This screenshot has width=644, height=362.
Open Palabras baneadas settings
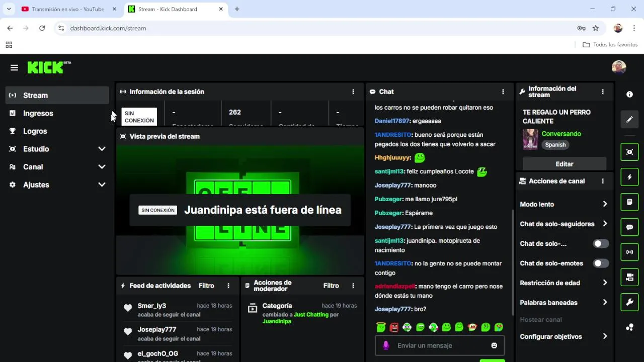(x=564, y=303)
